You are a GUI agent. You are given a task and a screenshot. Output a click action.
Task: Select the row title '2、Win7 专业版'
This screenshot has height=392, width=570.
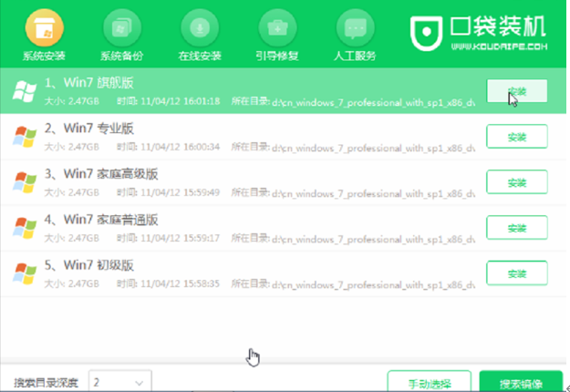89,129
